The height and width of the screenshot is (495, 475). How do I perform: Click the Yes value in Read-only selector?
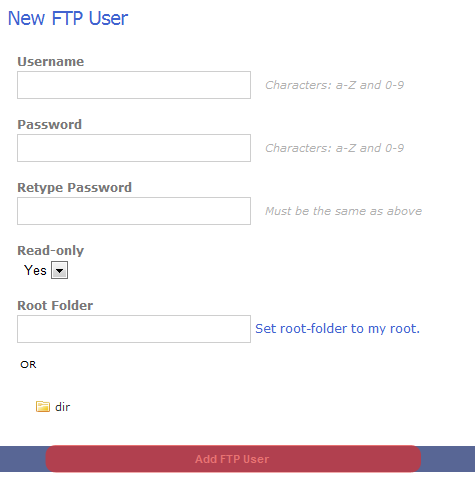click(35, 270)
